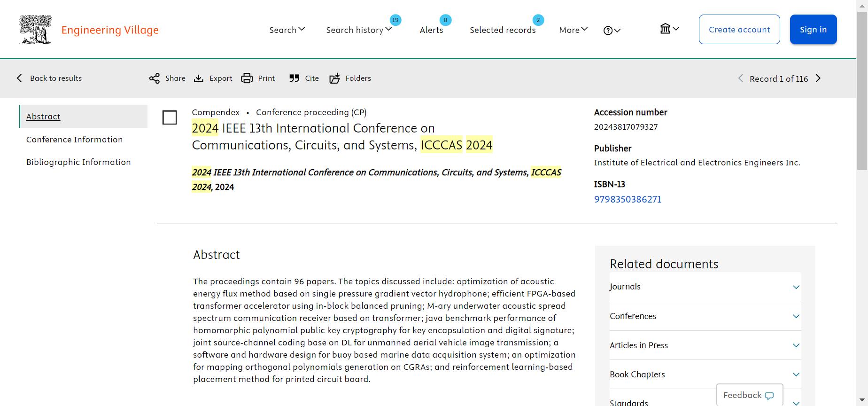This screenshot has height=406, width=868.
Task: Open the help question mark menu
Action: click(612, 30)
